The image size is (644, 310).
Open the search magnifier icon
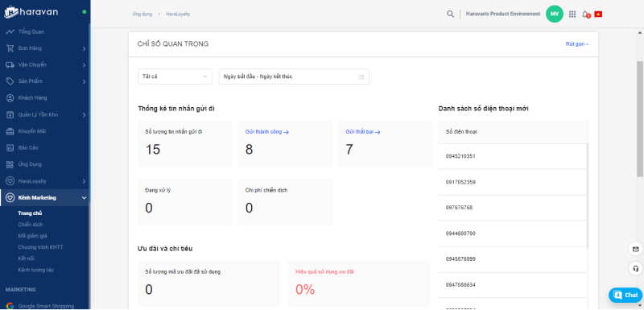pyautogui.click(x=450, y=14)
